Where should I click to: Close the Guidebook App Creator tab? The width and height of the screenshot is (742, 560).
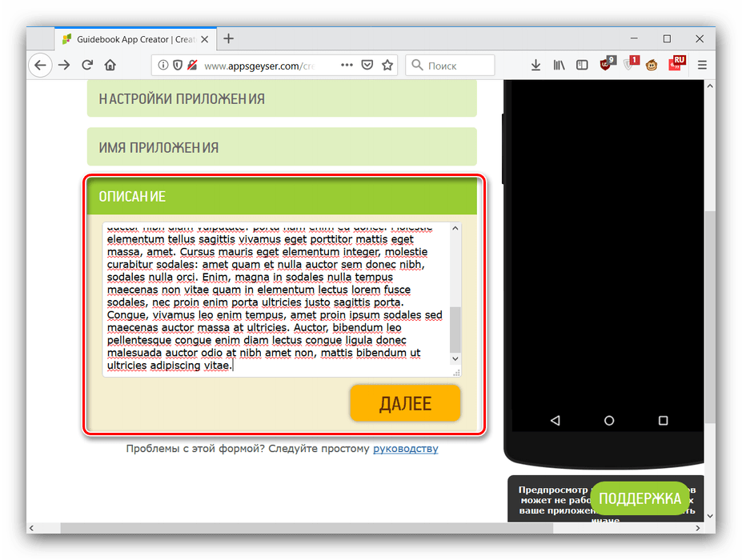pos(204,39)
